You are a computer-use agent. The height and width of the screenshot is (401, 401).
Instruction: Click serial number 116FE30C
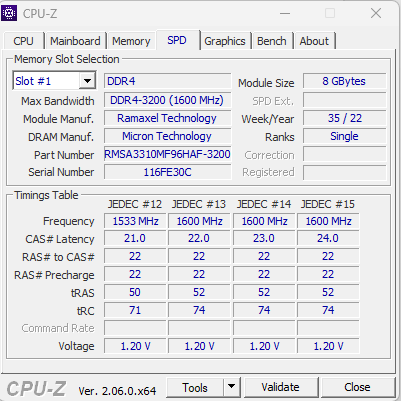click(x=167, y=172)
